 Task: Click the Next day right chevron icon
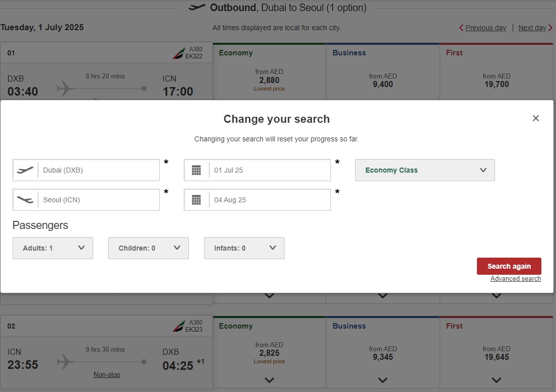point(550,28)
